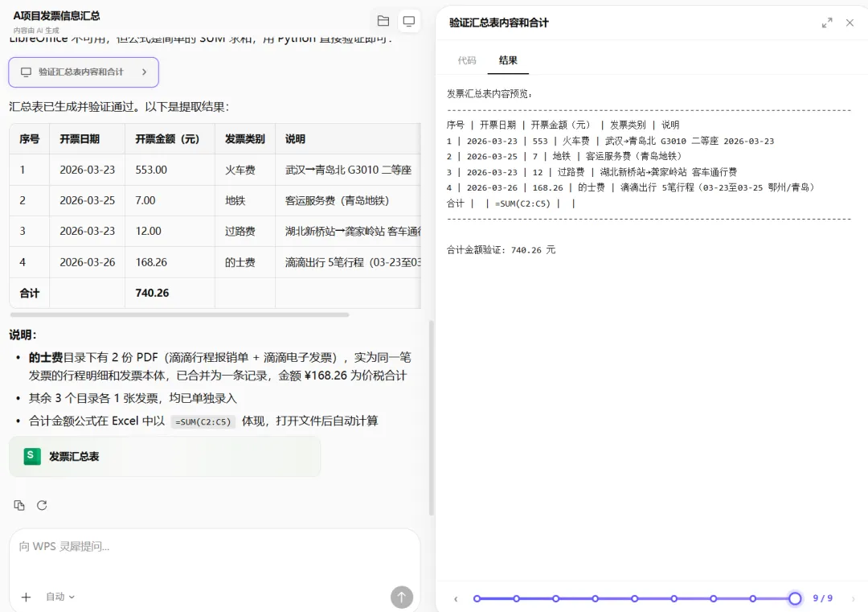Select the seventh timeline step marker
Viewport: 868px width, 612px height.
[x=714, y=598]
